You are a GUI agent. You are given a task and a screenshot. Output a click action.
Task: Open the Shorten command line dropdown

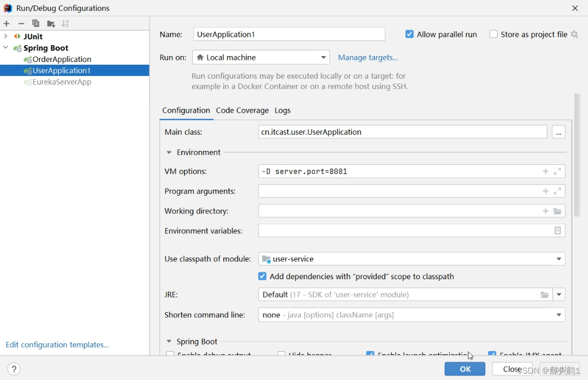tap(559, 315)
